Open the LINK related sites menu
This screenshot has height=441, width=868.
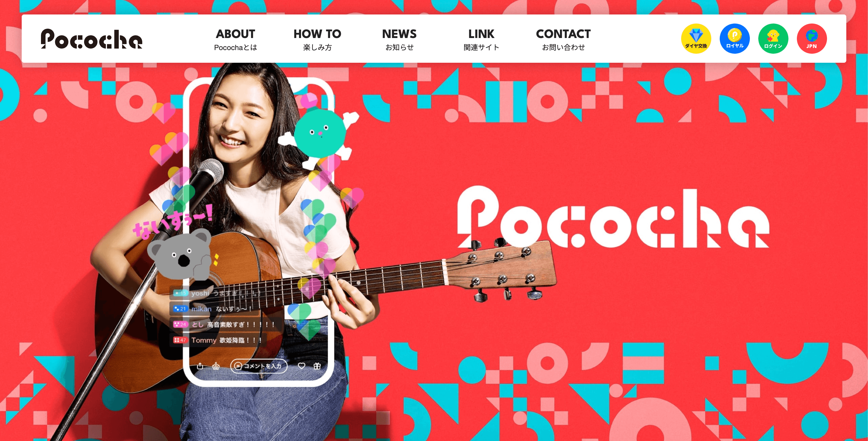click(x=481, y=40)
